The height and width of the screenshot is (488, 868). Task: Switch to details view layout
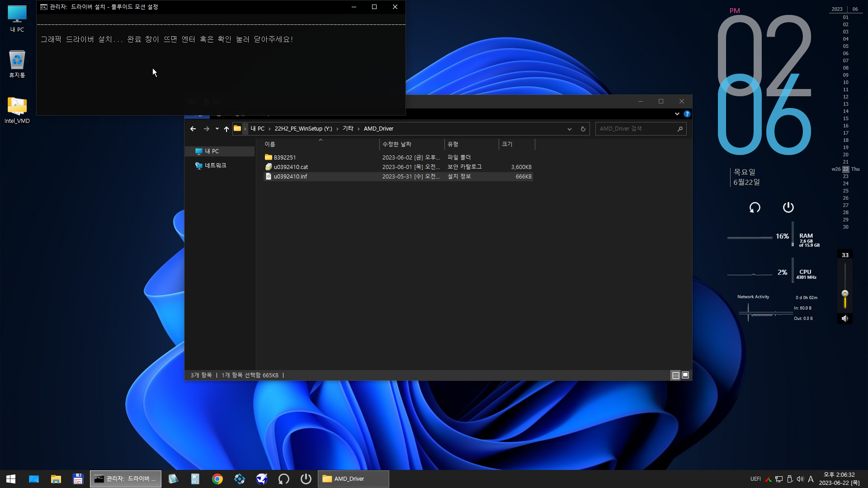coord(675,375)
